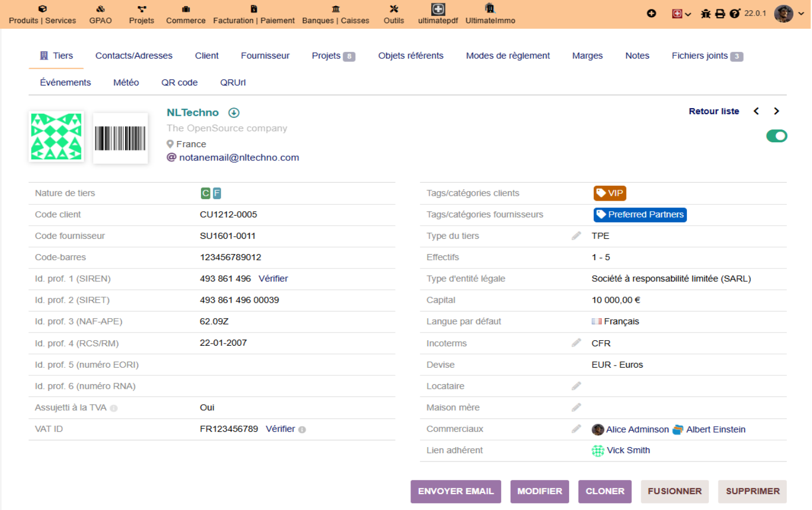Go to previous record chevron
812x510 pixels.
756,111
